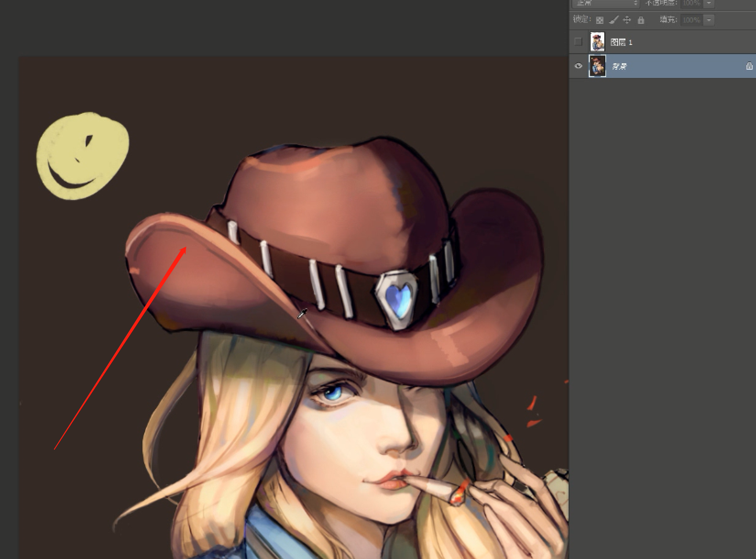Open the blend mode dropdown
756x559 pixels.
[x=605, y=3]
